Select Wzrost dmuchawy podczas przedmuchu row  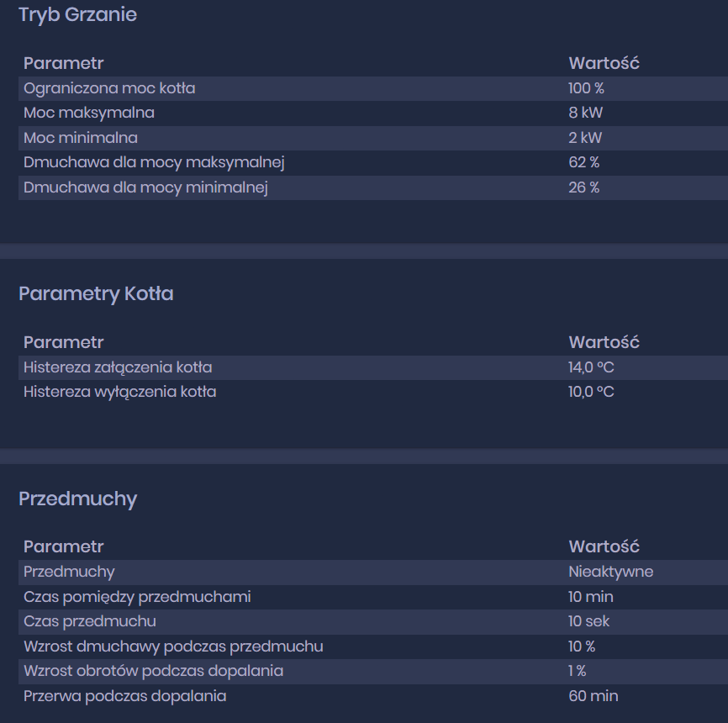[x=173, y=646]
